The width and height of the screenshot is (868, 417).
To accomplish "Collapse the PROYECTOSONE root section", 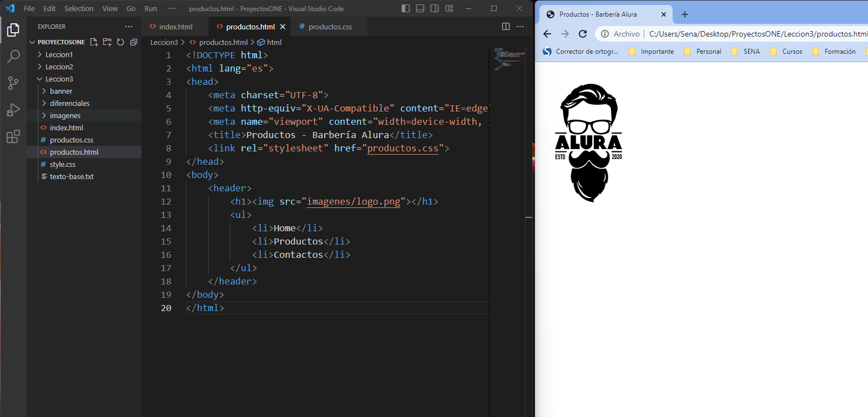I will (61, 42).
